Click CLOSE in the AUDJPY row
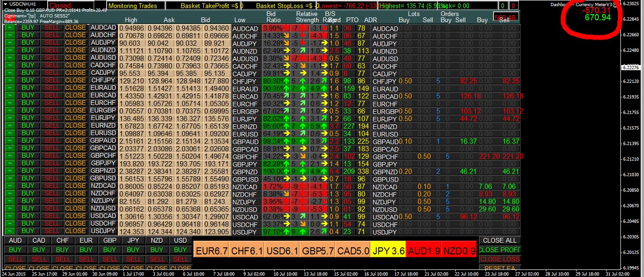Viewport: 644px width, 277px height. (75, 43)
